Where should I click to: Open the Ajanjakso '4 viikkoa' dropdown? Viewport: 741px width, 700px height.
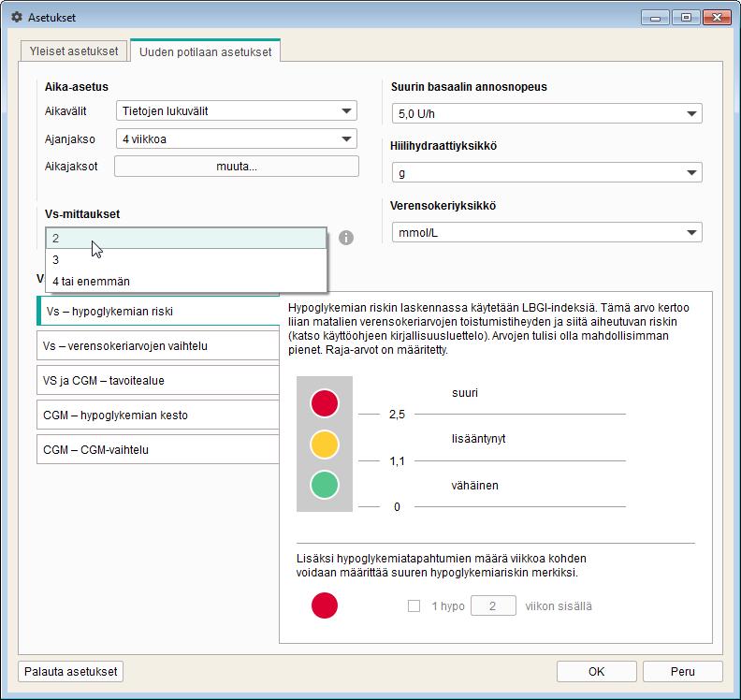[x=237, y=139]
